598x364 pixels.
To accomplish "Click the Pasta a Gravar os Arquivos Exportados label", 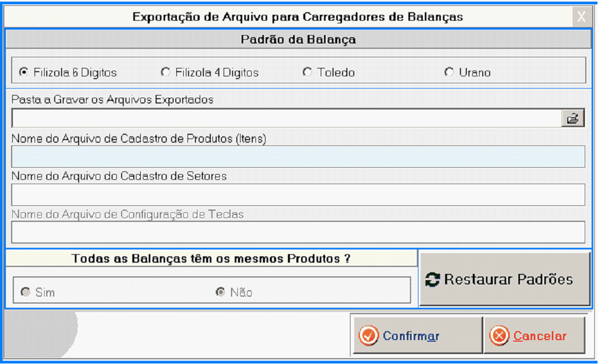I will 113,100.
